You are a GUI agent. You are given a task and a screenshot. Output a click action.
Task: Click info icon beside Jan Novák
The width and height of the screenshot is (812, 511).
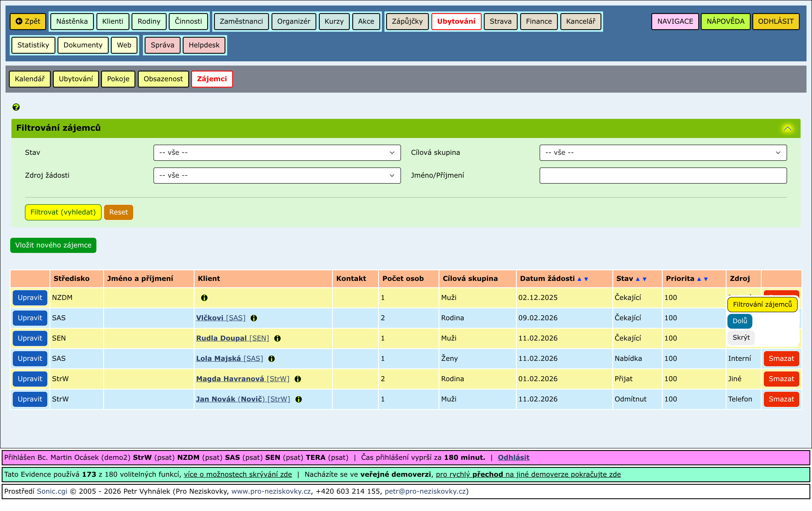298,399
